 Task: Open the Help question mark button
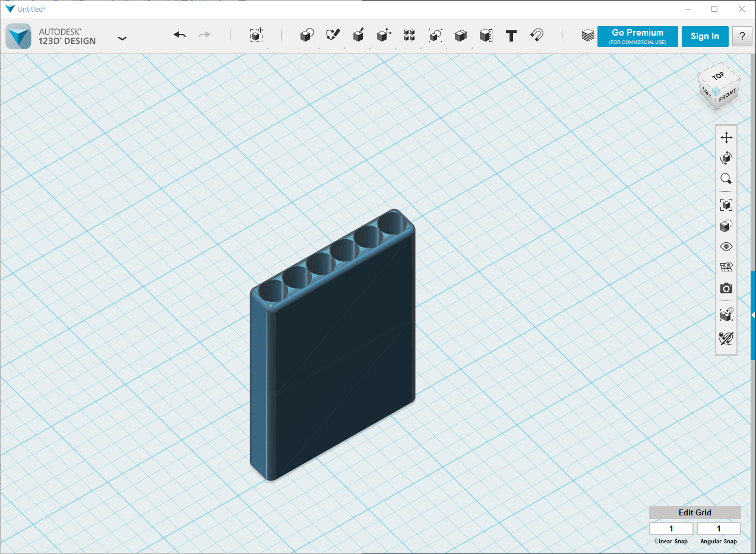(x=742, y=36)
